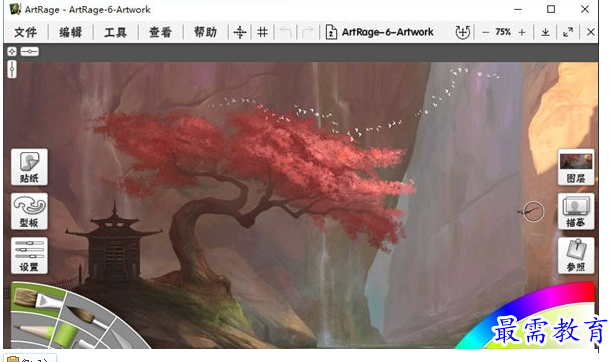The height and width of the screenshot is (362, 616).
Task: Click the canvas rotate/reset view icon
Action: [x=462, y=32]
